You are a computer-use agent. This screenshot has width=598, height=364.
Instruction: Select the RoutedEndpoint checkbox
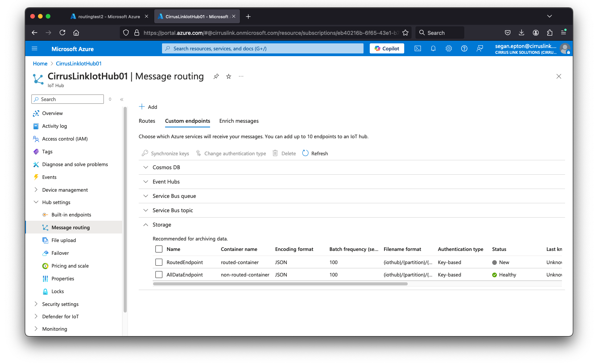tap(159, 262)
